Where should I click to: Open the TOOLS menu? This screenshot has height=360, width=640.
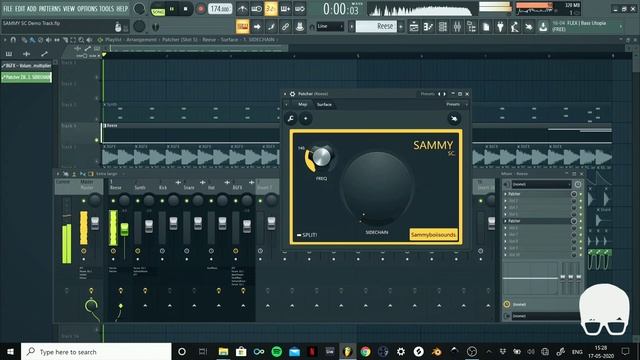click(107, 9)
